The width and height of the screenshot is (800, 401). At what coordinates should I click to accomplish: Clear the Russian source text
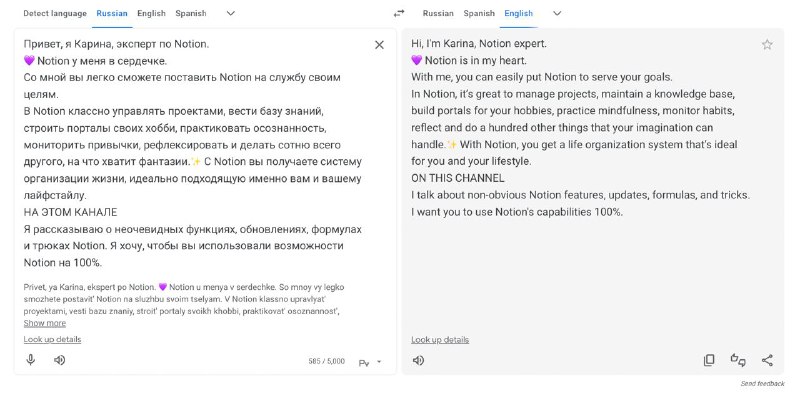[x=379, y=45]
